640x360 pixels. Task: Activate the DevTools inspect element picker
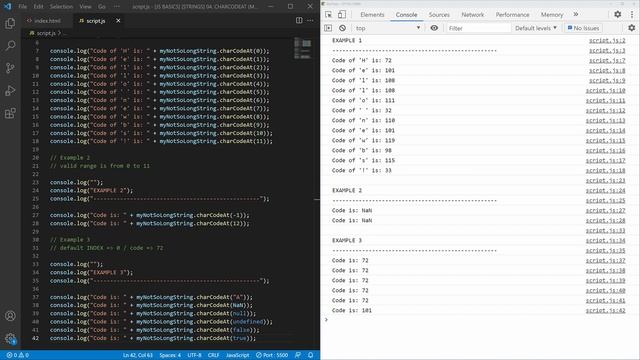(x=329, y=14)
